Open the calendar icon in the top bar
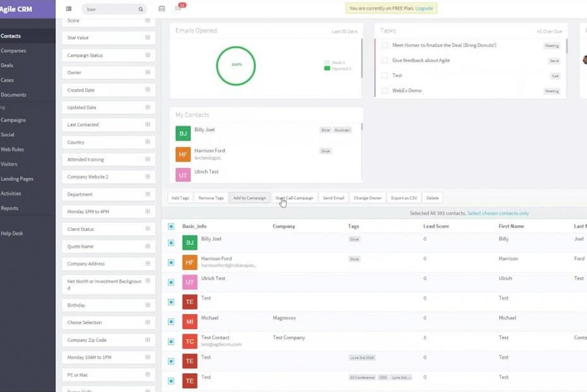The image size is (587, 392). click(x=161, y=9)
